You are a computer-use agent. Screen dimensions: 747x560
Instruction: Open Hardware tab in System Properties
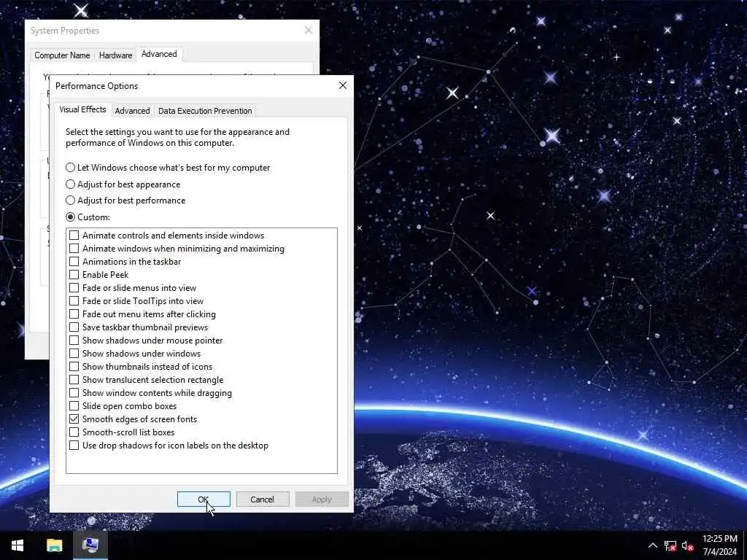(116, 55)
